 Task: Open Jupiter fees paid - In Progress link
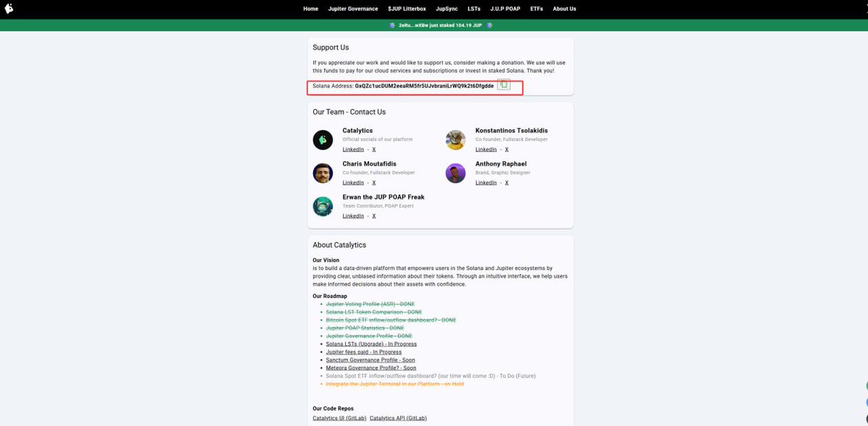(364, 352)
